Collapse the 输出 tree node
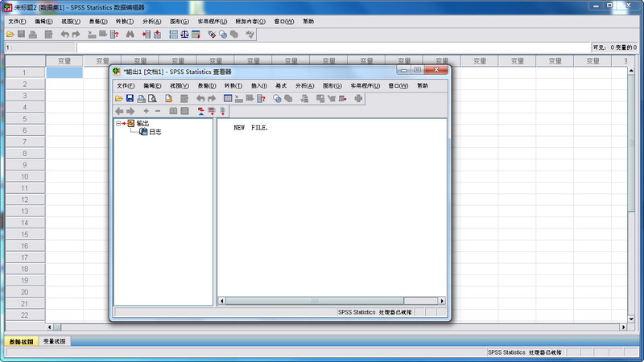Screen dimensions: 644x362 (118, 123)
